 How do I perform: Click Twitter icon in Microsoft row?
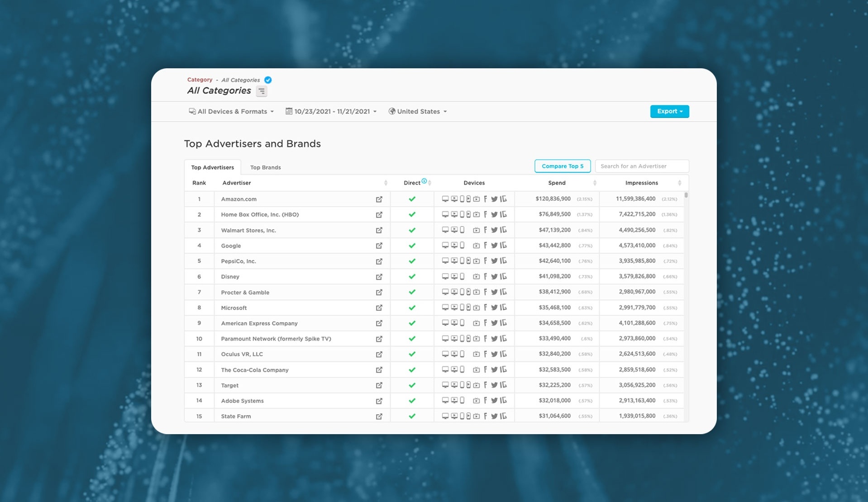[x=494, y=308]
